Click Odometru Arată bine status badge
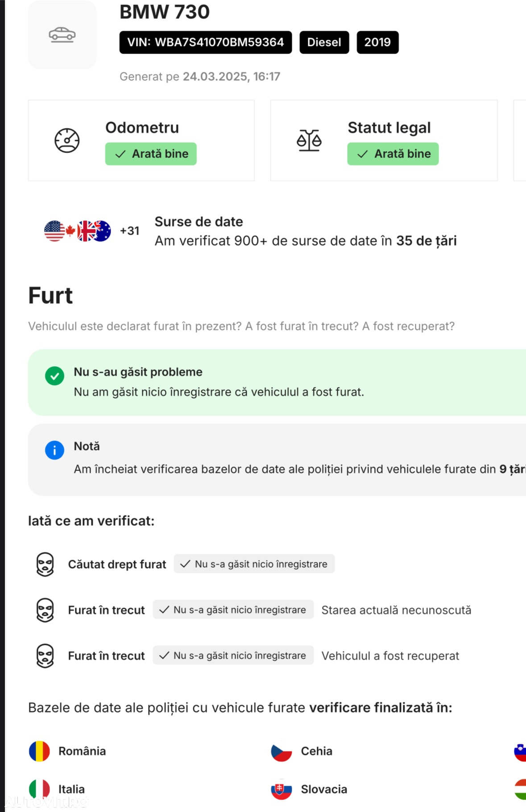The height and width of the screenshot is (812, 526). click(x=151, y=154)
